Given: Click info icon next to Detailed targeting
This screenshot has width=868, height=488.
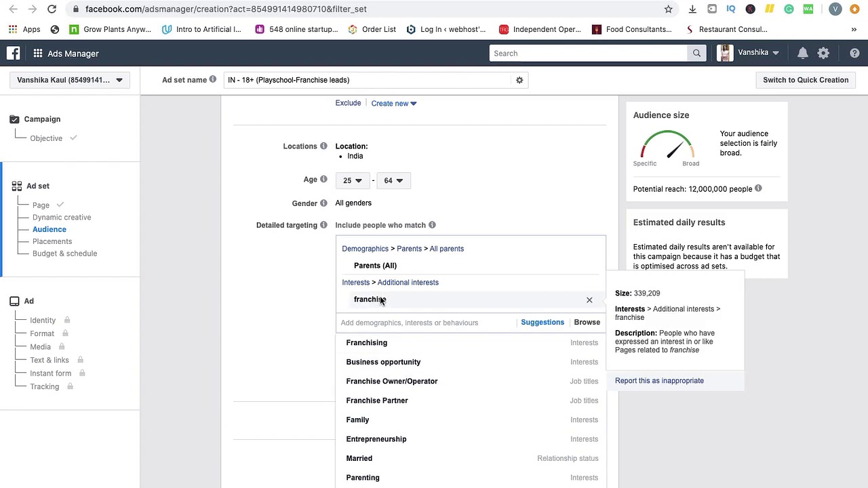Looking at the screenshot, I should [323, 224].
